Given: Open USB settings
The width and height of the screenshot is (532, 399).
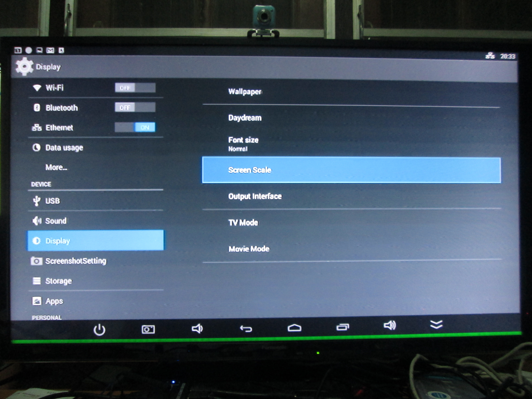Looking at the screenshot, I should point(95,201).
